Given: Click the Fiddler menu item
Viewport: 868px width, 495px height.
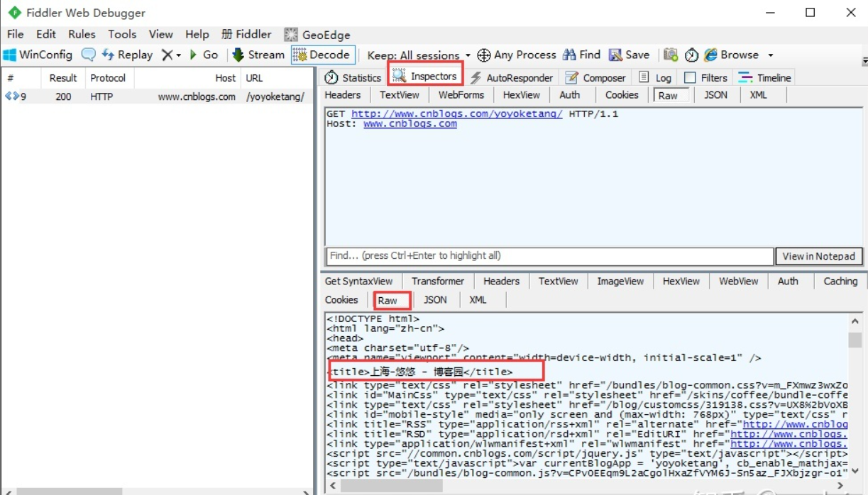Looking at the screenshot, I should (246, 34).
